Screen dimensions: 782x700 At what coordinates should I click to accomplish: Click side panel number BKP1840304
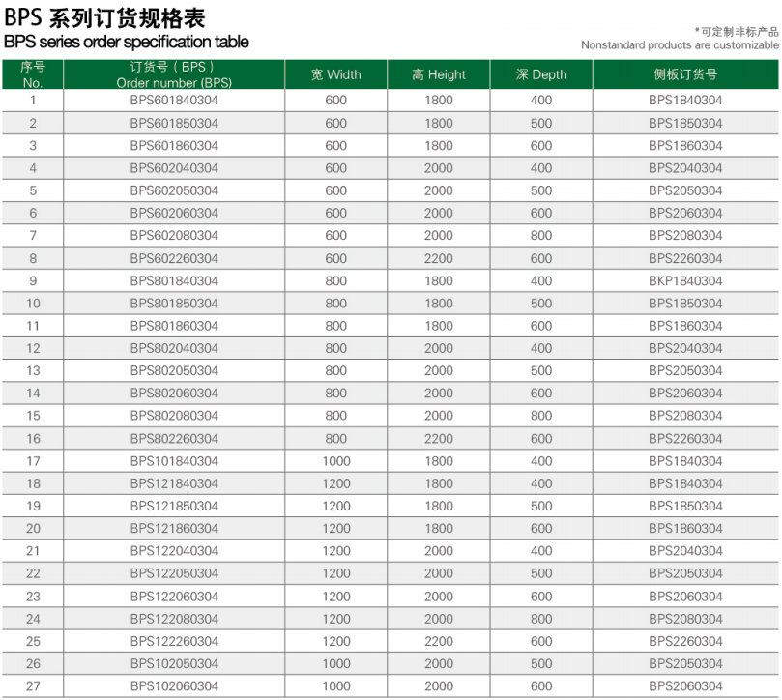click(x=685, y=281)
